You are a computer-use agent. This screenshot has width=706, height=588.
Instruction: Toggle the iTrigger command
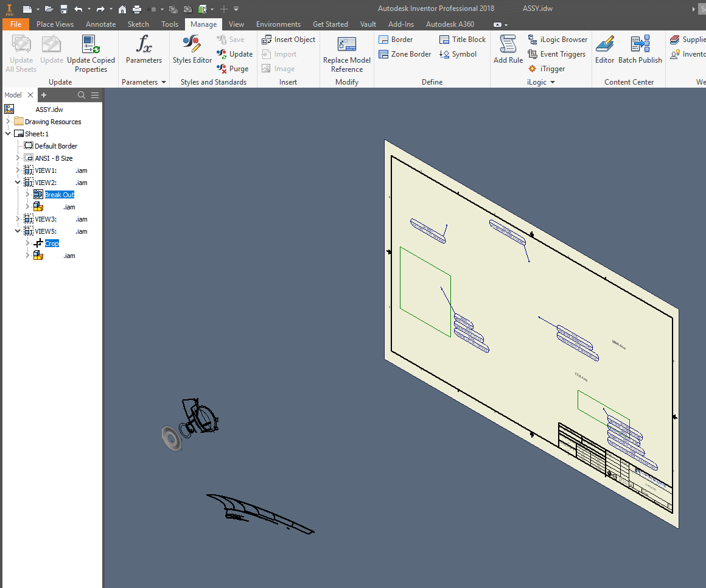click(x=547, y=68)
